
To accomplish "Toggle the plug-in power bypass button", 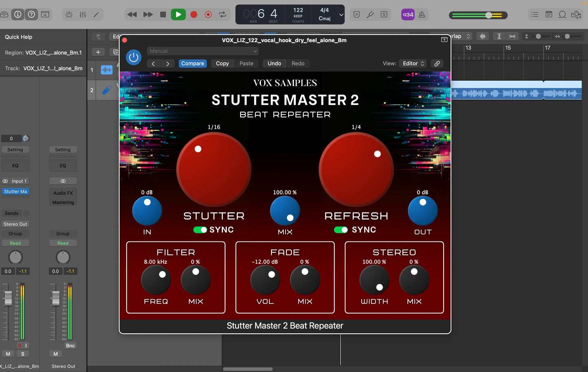I will [x=133, y=57].
